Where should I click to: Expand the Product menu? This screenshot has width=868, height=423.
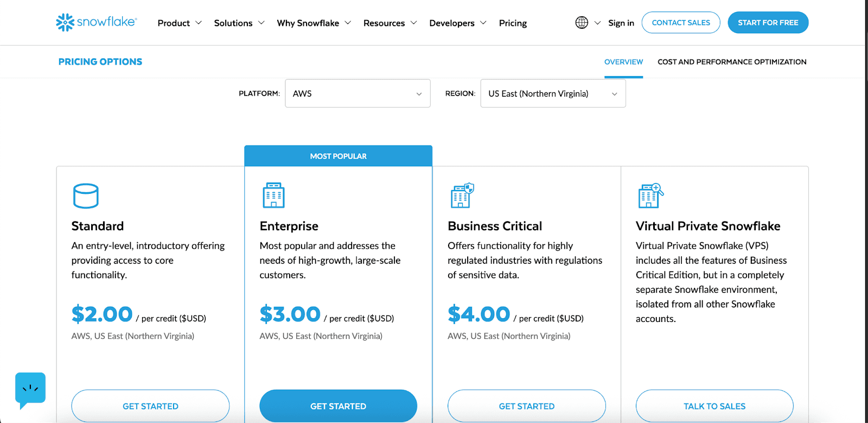pos(180,23)
